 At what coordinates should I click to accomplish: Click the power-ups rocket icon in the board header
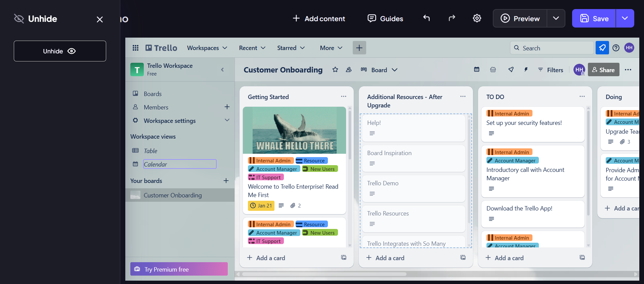(511, 69)
